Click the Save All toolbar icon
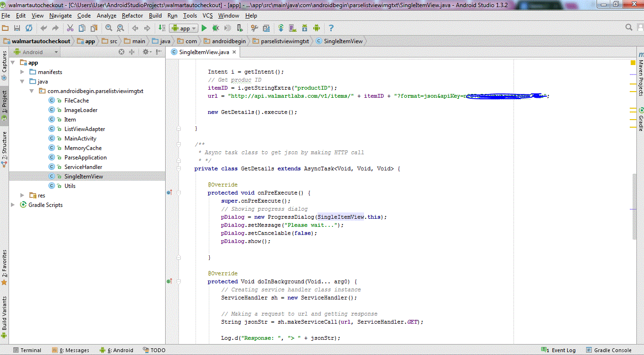 point(17,28)
